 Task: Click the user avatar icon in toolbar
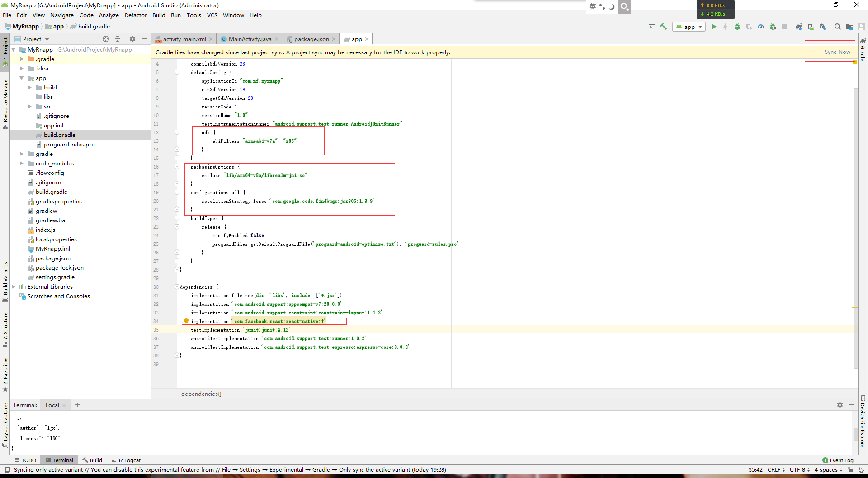[x=861, y=27]
